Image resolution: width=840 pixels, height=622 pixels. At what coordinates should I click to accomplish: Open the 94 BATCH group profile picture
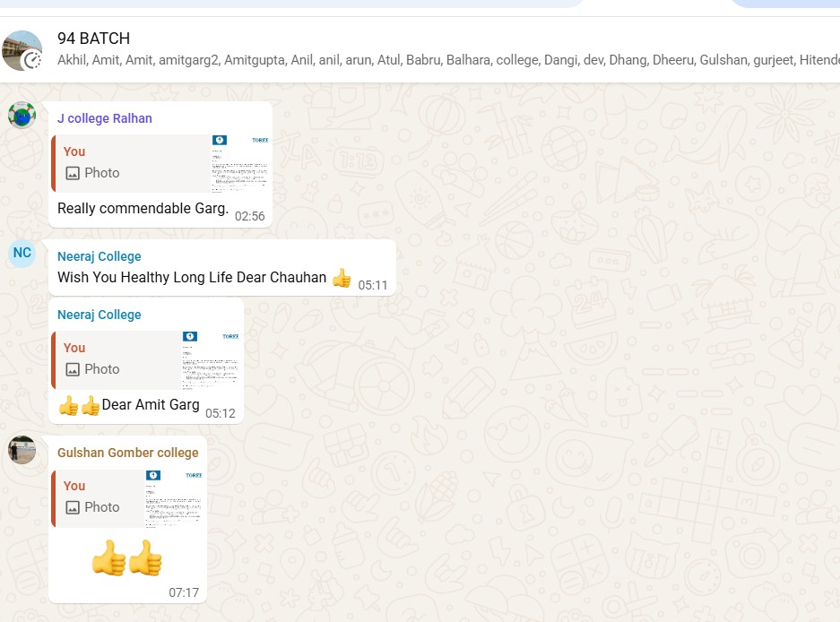pos(22,50)
